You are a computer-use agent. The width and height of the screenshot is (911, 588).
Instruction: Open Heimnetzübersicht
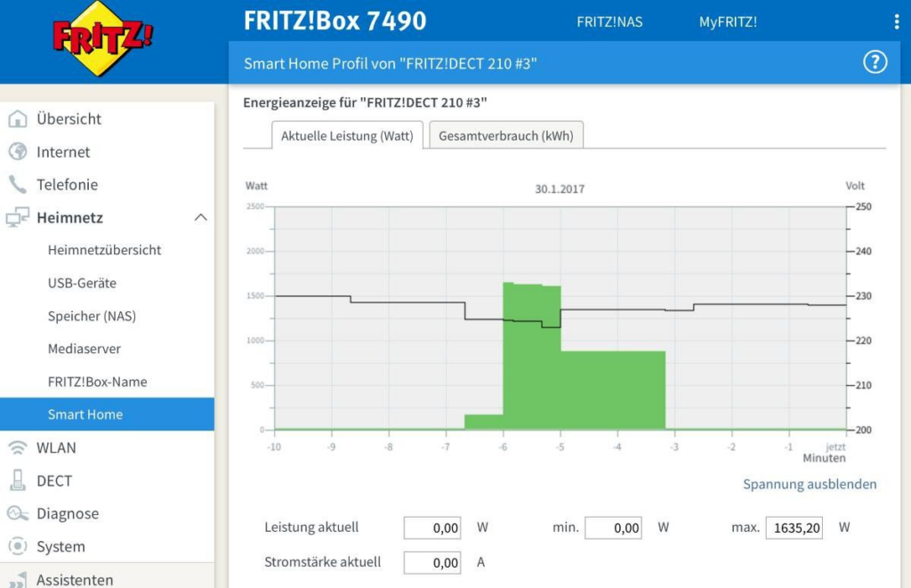click(x=104, y=250)
